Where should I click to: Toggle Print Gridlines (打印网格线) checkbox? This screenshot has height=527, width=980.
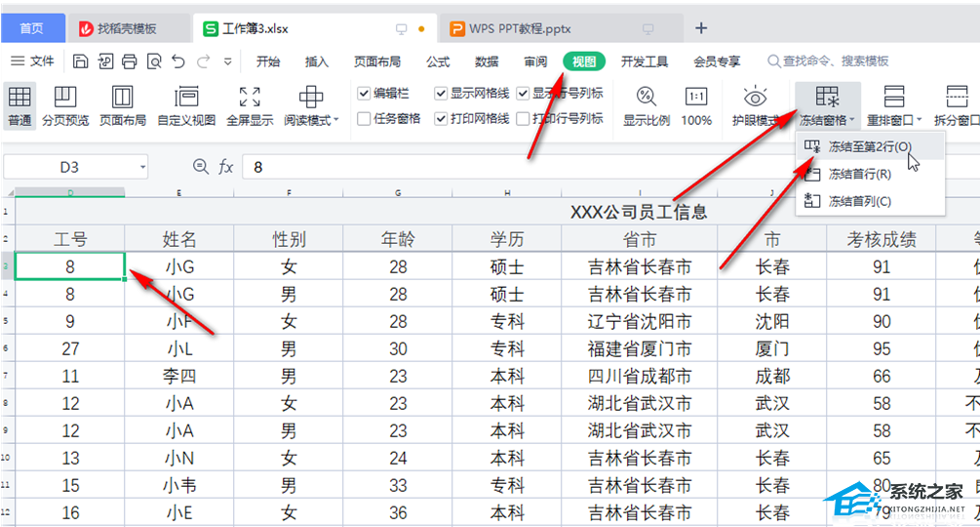[442, 119]
